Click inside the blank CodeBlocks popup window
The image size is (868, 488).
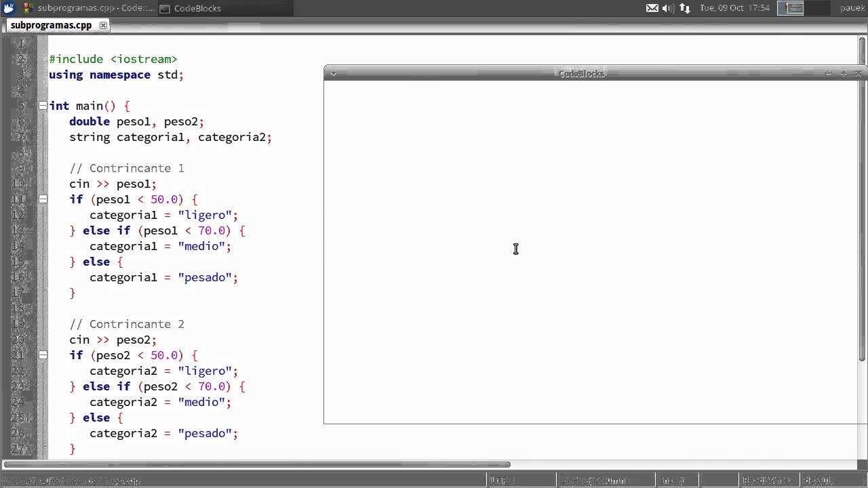tap(595, 251)
